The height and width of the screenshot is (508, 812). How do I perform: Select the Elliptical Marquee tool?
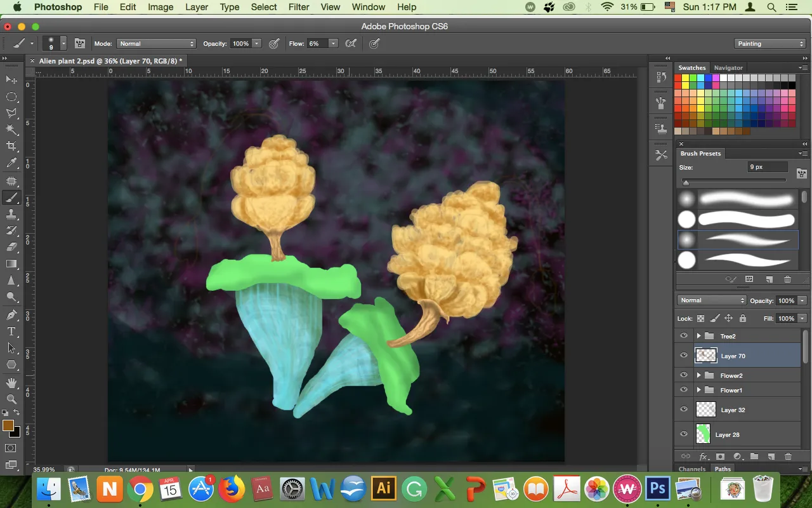tap(11, 97)
